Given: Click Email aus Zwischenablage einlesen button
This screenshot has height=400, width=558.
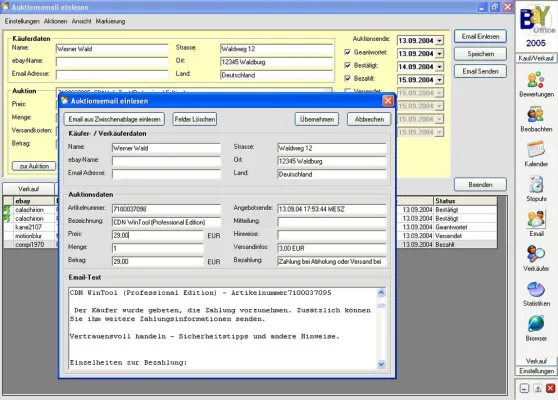Looking at the screenshot, I should [x=114, y=119].
